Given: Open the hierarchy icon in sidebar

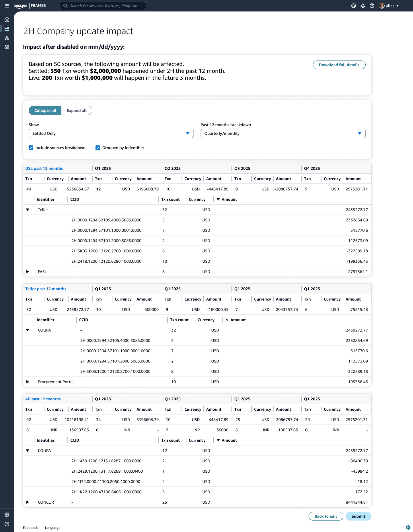Looking at the screenshot, I should (7, 38).
